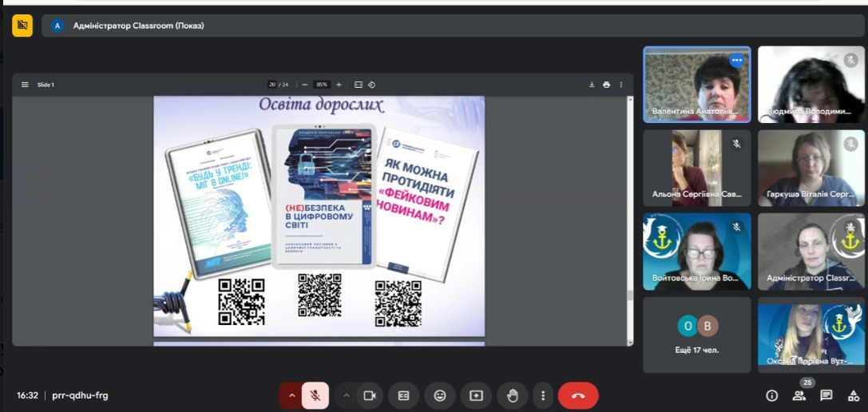The height and width of the screenshot is (412, 868).
Task: Open the chat panel
Action: coord(826,395)
